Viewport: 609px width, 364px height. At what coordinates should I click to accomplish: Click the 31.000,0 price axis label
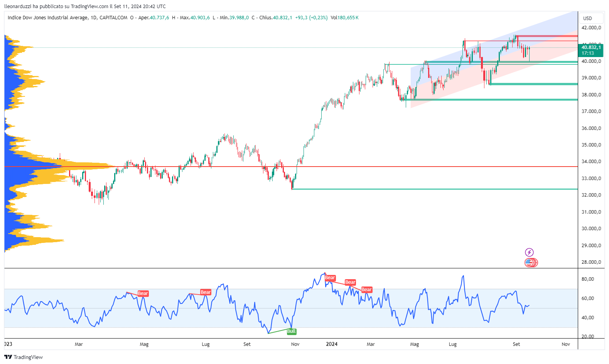point(591,212)
